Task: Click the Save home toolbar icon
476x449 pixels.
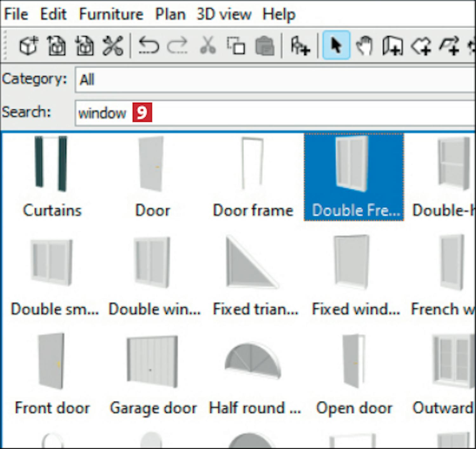Action: [x=84, y=46]
